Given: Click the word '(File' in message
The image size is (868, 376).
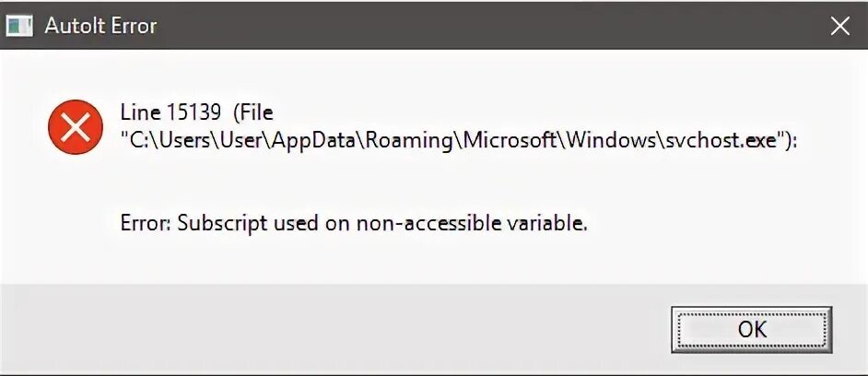Looking at the screenshot, I should click(253, 114).
